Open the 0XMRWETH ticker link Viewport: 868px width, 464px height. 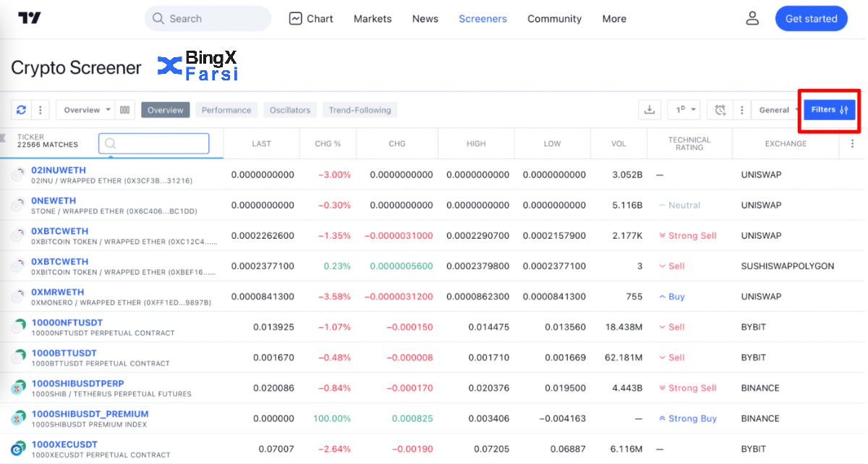pyautogui.click(x=58, y=292)
